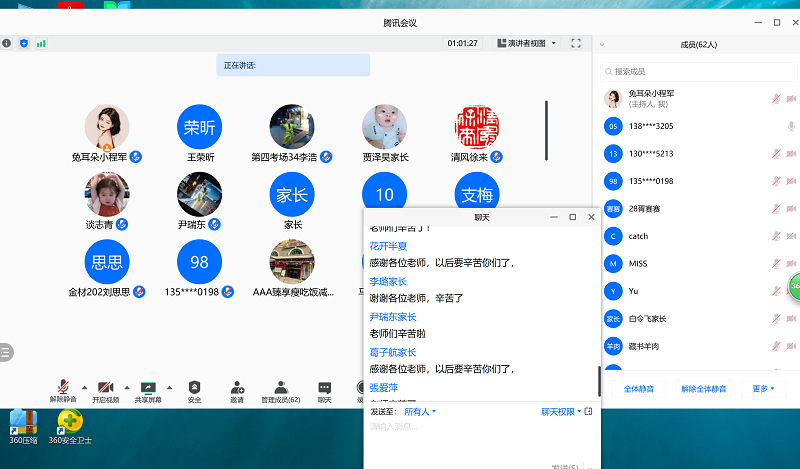The height and width of the screenshot is (469, 800).
Task: Click the network signal strength icon
Action: tap(41, 43)
